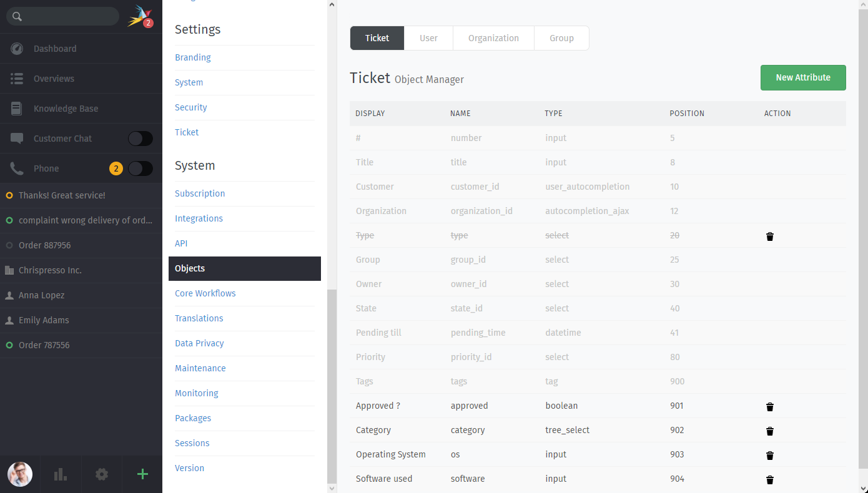Open the admin settings gear icon
The height and width of the screenshot is (493, 868).
(102, 474)
